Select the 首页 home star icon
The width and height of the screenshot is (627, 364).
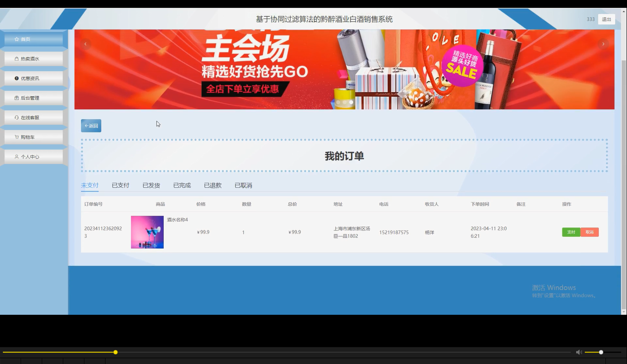pos(16,39)
